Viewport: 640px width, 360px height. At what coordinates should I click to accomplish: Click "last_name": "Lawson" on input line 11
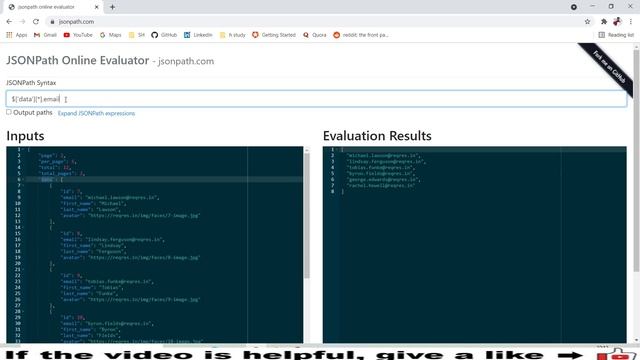pos(90,209)
